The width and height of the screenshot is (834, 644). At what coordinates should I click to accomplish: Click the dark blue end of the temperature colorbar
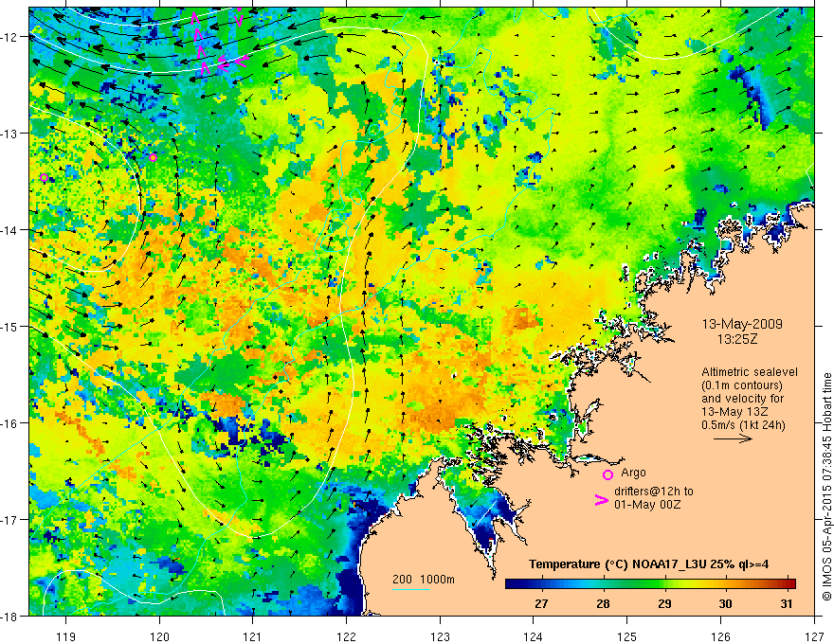pos(514,584)
